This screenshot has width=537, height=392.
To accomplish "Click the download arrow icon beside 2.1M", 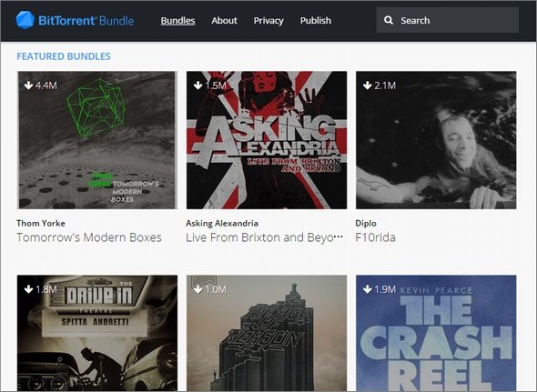I will [367, 85].
